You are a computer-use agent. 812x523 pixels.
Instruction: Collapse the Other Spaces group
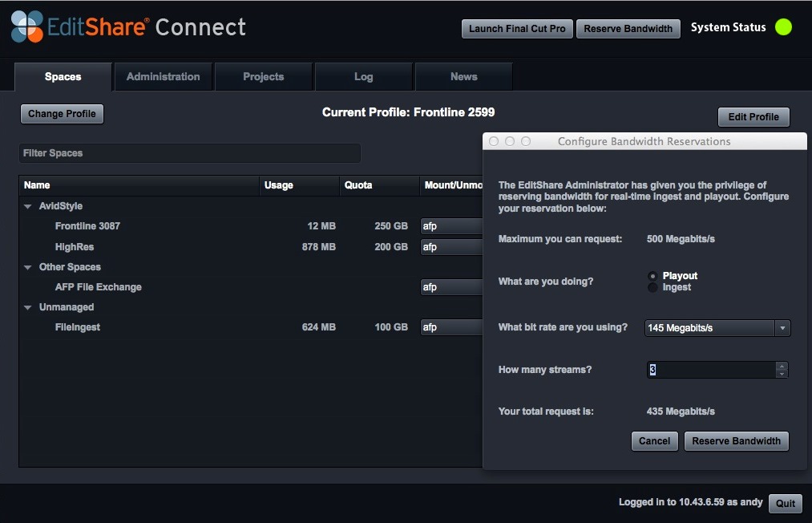[28, 267]
